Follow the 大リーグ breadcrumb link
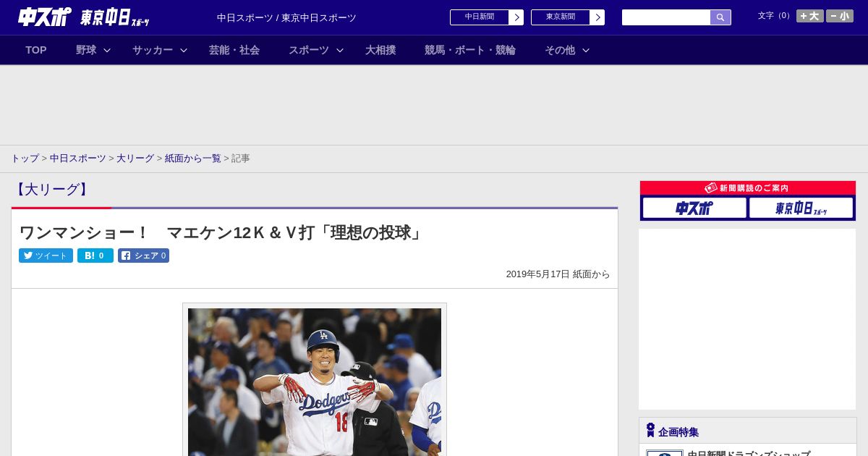 (x=135, y=159)
